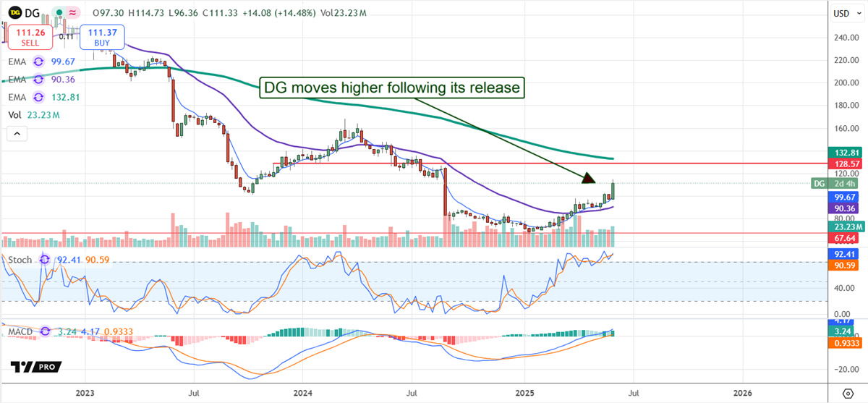Screen dimensions: 868x403
Task: Click the refresh icon beside EMA 90.36
Action: click(x=38, y=80)
